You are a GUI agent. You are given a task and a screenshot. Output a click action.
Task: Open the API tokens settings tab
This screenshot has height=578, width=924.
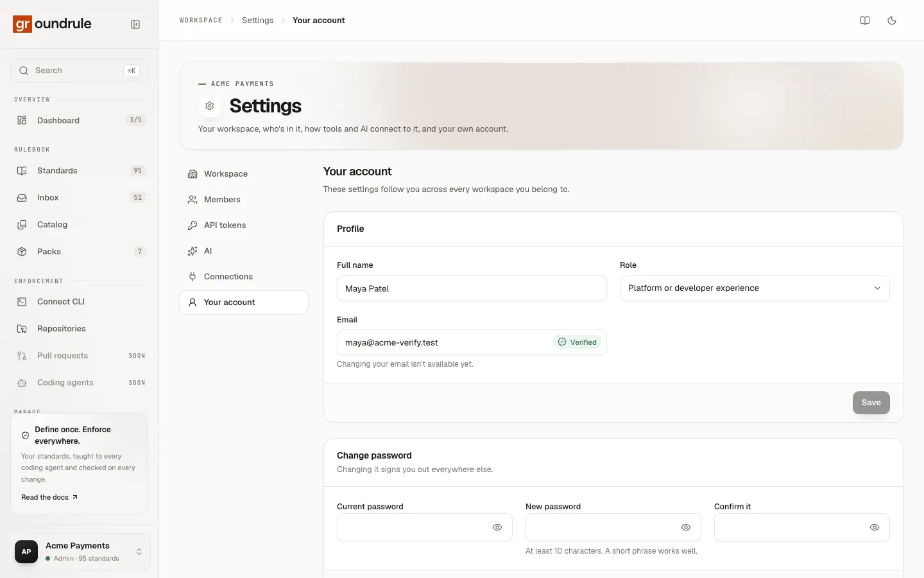point(244,225)
